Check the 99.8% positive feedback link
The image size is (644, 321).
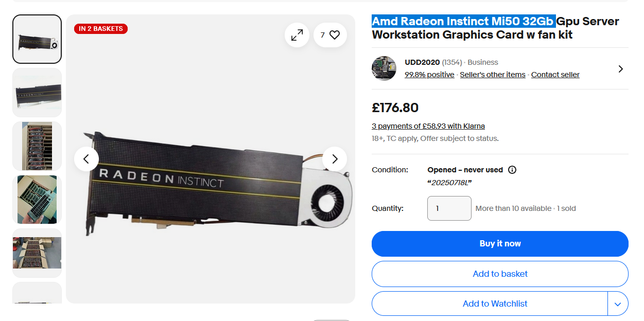[429, 74]
